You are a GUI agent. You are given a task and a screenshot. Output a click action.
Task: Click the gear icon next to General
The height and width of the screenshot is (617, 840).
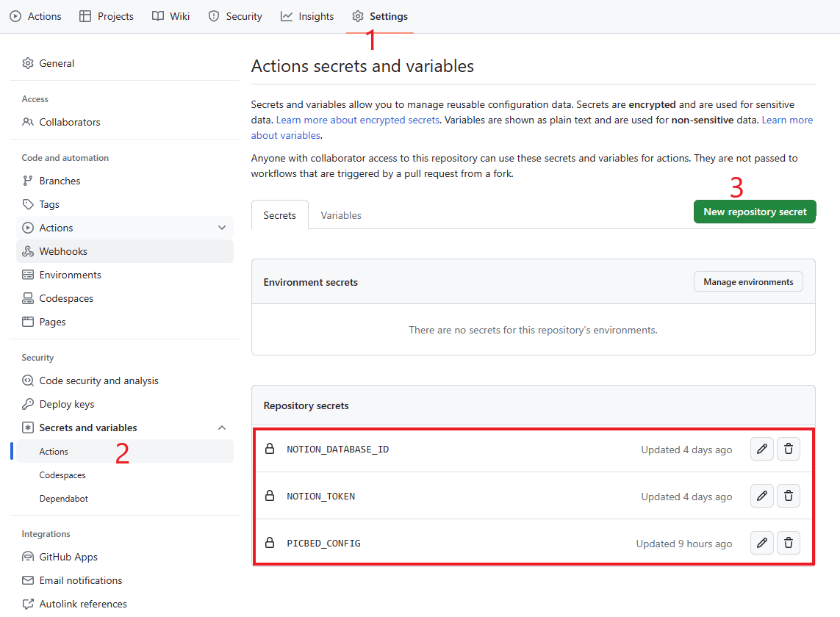pyautogui.click(x=28, y=63)
